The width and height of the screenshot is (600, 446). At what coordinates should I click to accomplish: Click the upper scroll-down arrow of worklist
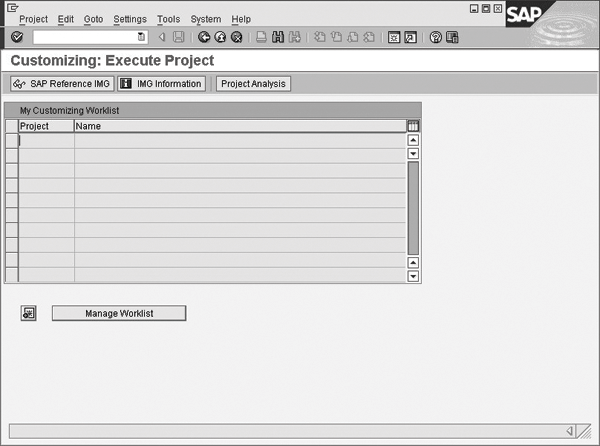tap(413, 154)
